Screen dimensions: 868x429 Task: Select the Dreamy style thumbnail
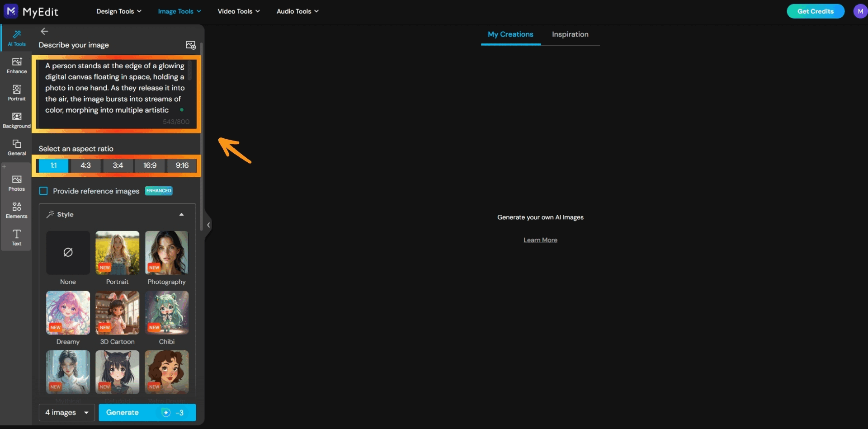coord(68,312)
